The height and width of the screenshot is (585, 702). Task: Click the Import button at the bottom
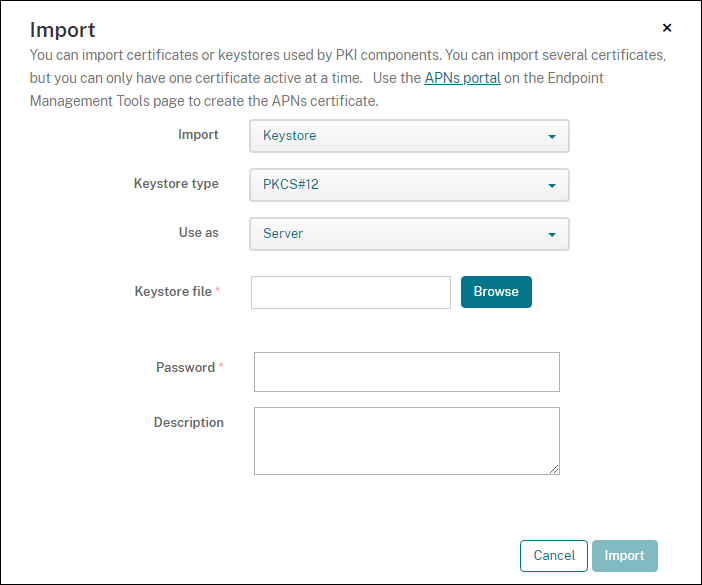[x=624, y=556]
